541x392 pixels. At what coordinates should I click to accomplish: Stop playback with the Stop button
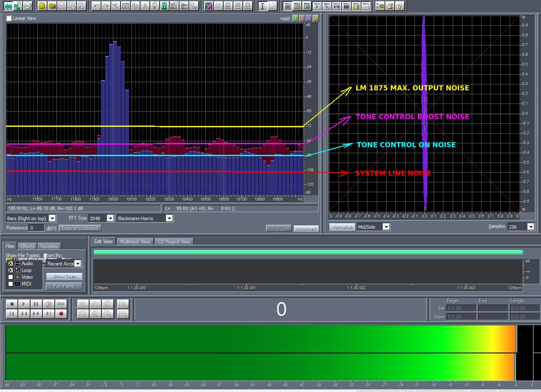point(12,304)
